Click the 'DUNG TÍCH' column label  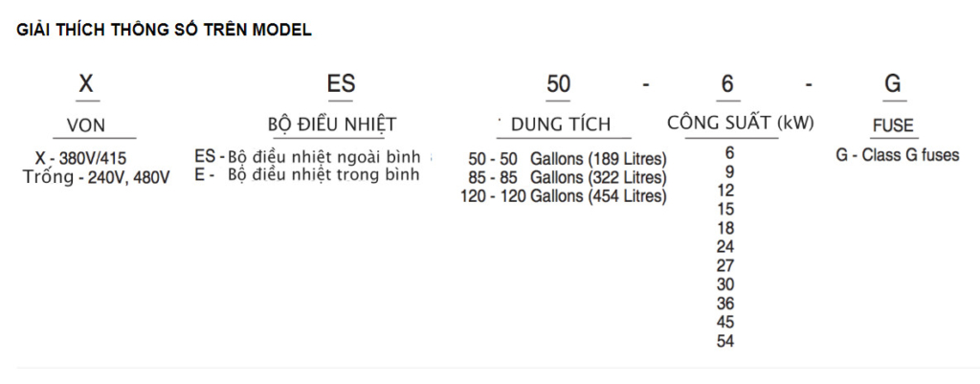pyautogui.click(x=561, y=124)
